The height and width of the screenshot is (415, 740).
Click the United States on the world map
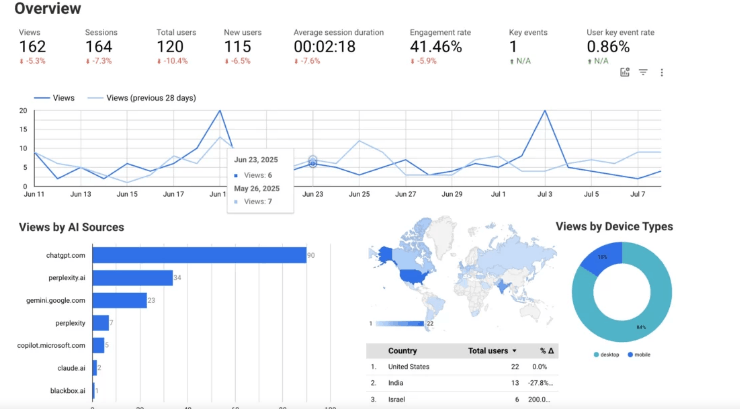[414, 276]
